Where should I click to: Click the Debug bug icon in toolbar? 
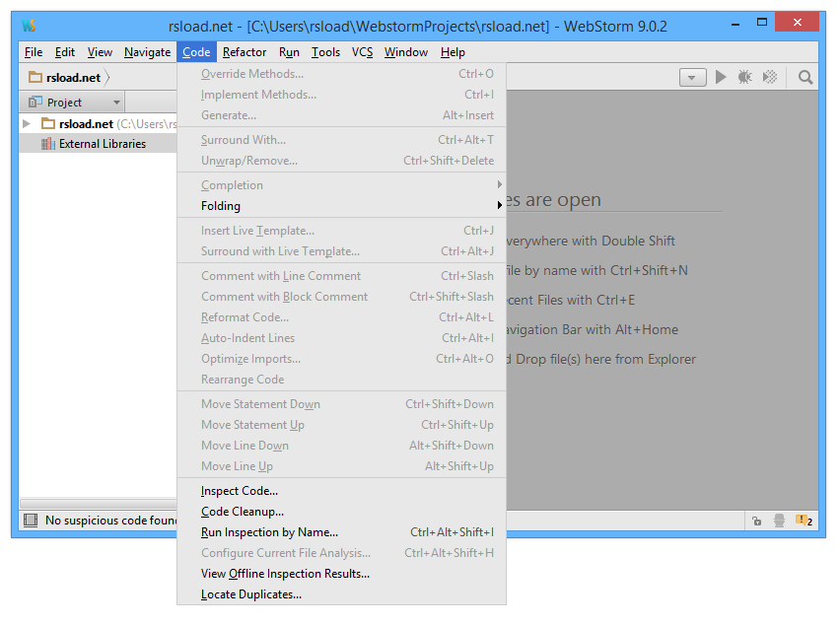[744, 77]
